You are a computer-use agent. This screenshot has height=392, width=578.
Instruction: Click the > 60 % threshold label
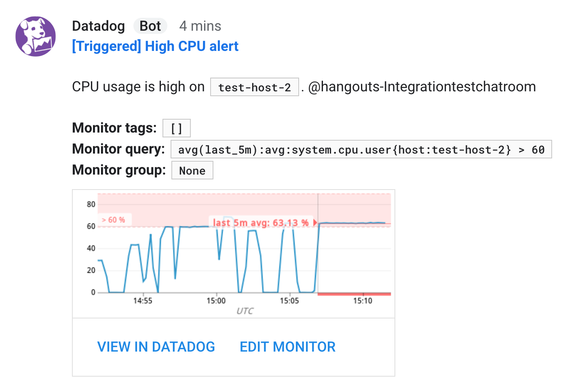click(x=113, y=219)
